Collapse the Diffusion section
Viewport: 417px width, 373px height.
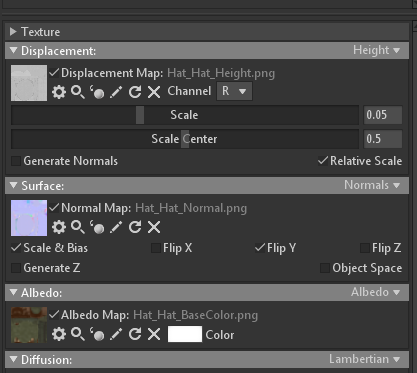coord(13,359)
